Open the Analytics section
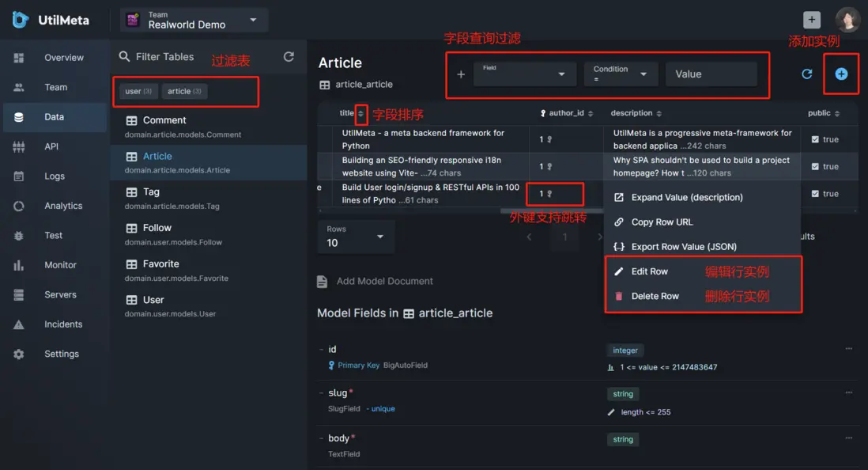 tap(55, 206)
